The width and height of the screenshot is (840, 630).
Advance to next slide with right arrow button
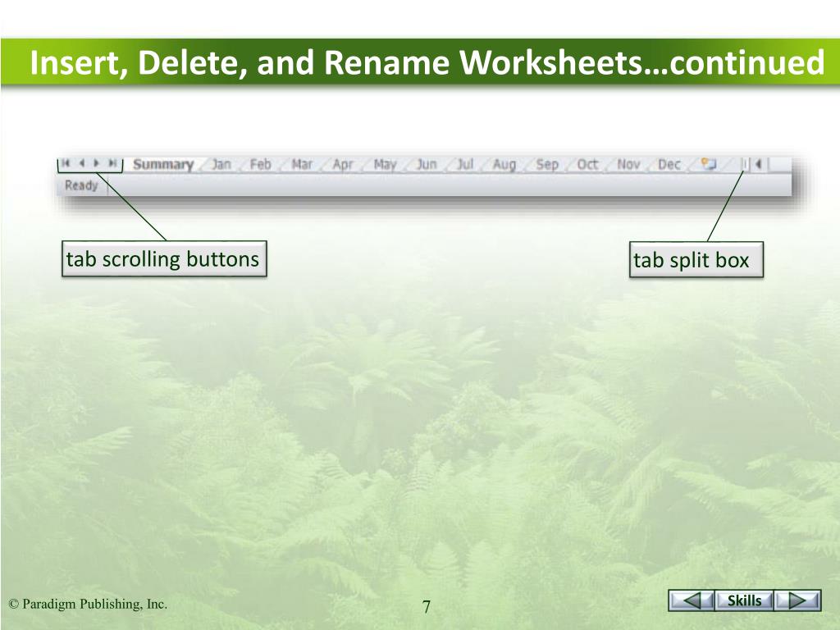pyautogui.click(x=797, y=600)
